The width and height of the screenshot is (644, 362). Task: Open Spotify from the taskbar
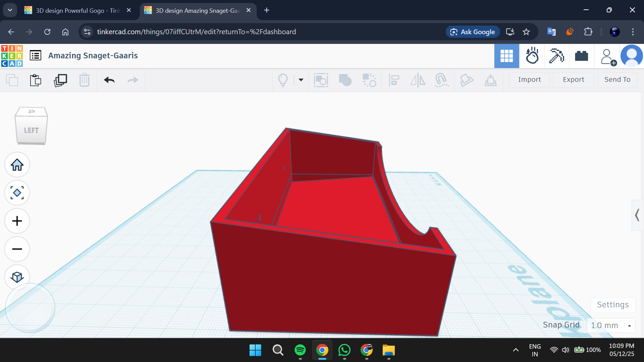(300, 350)
